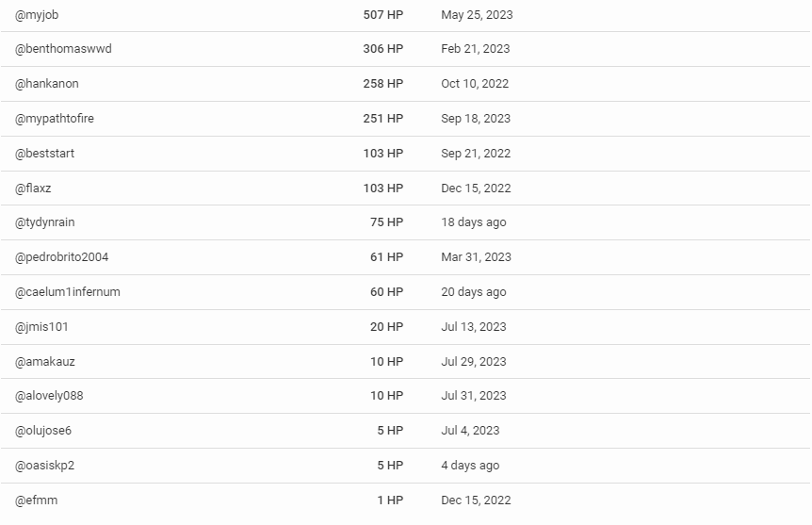Go to the @flaxz profile
812x525 pixels.
point(33,189)
